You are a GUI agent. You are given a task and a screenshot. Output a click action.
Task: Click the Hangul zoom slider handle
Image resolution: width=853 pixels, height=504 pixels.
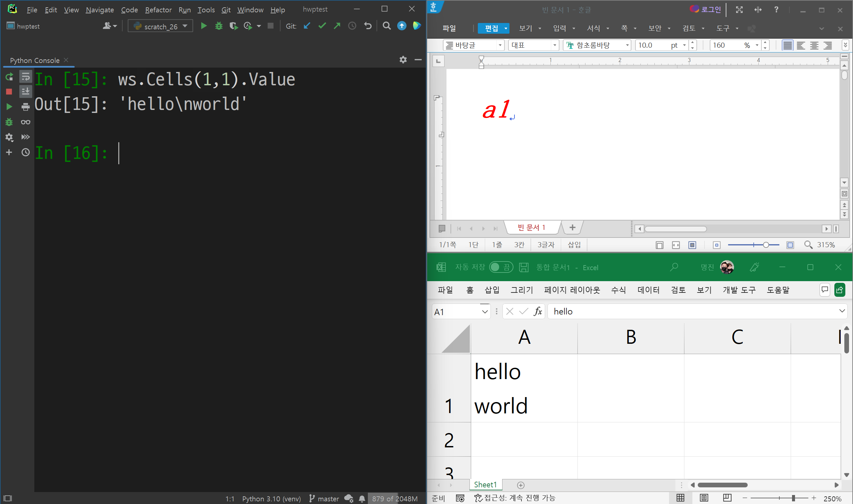(x=766, y=245)
